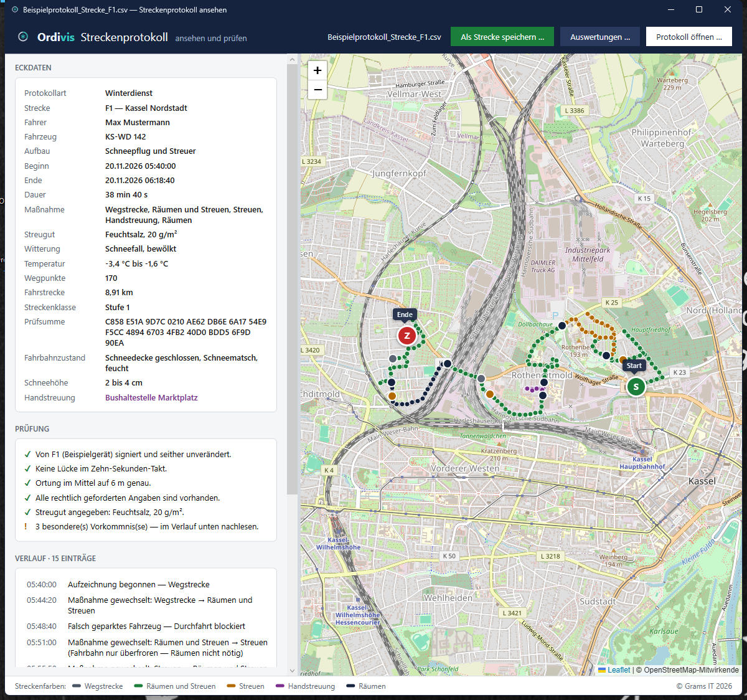Click the 05:40:00 Aufzeichnung begonnen entry

pos(146,585)
